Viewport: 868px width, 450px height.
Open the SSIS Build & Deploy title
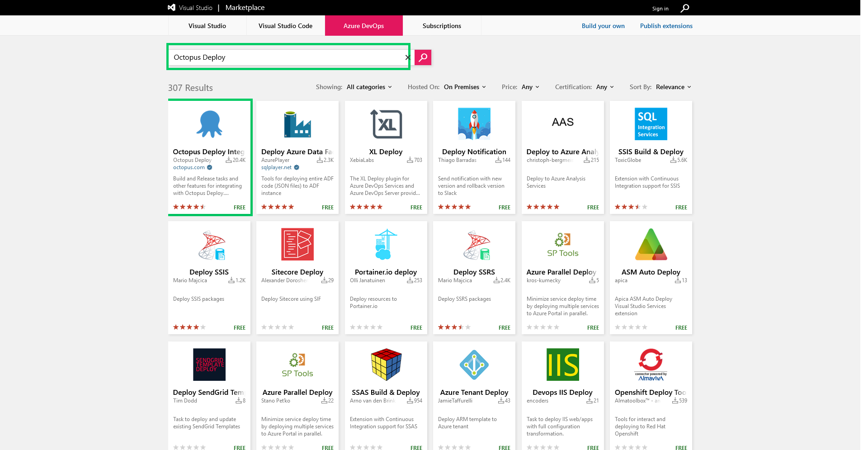click(651, 152)
